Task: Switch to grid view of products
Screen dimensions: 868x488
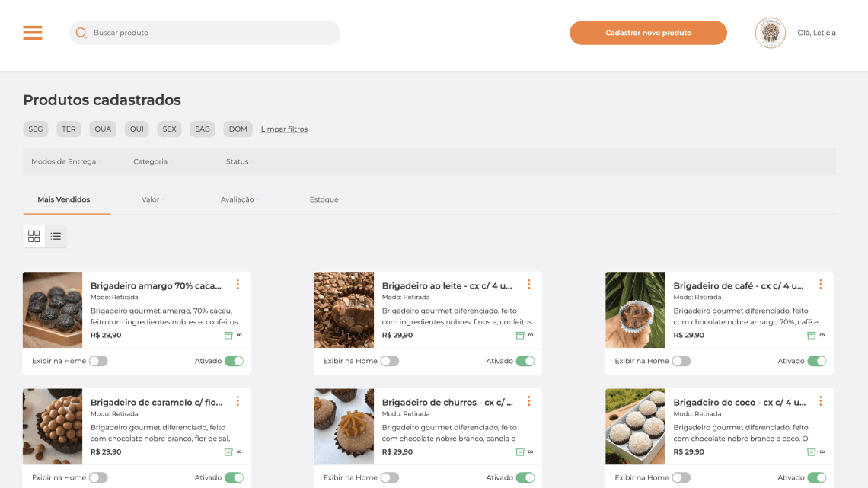Action: [x=34, y=236]
